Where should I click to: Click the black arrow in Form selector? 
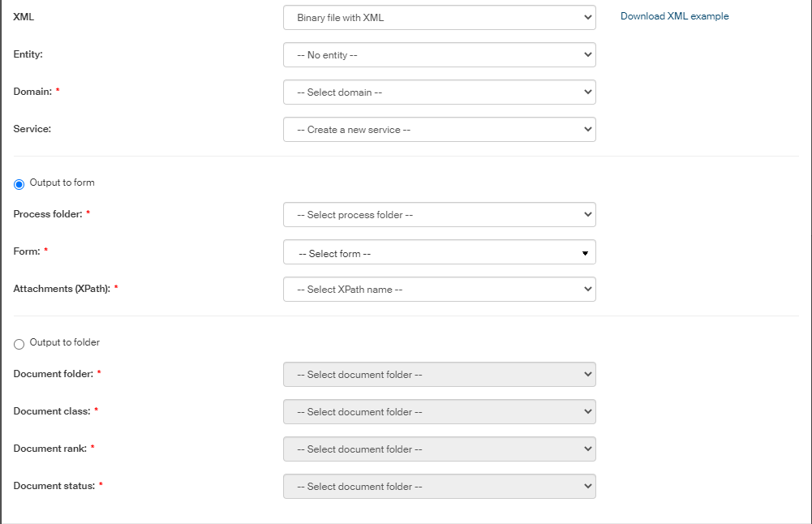tap(585, 253)
